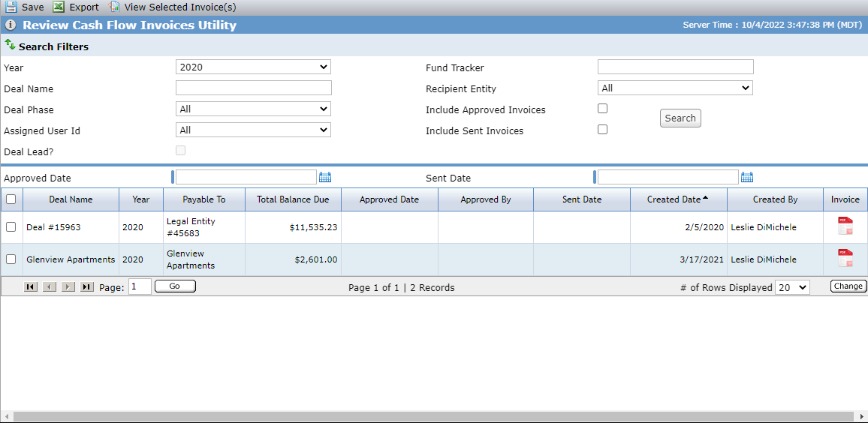Click the Deal Name input field
868x423 pixels.
[254, 88]
